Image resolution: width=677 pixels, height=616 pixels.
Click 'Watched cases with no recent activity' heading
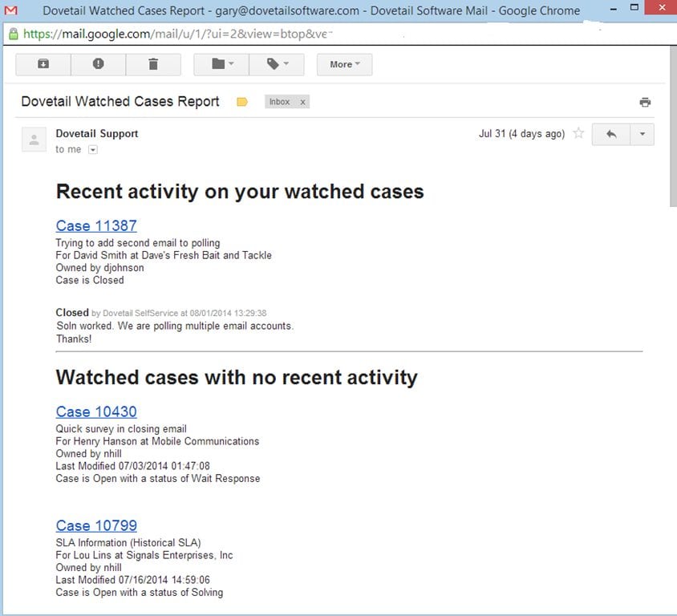point(237,377)
